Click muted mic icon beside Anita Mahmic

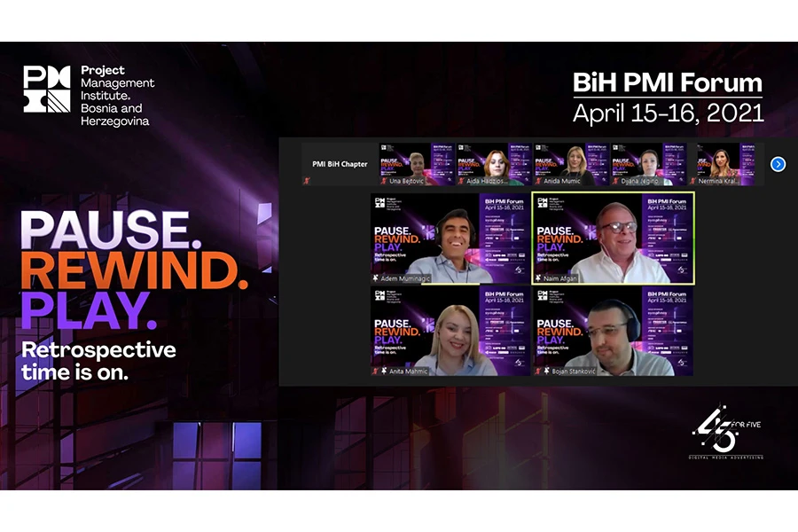pos(375,372)
